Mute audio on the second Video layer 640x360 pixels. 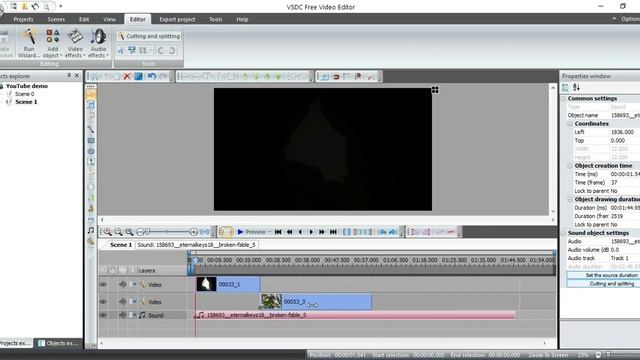click(122, 302)
